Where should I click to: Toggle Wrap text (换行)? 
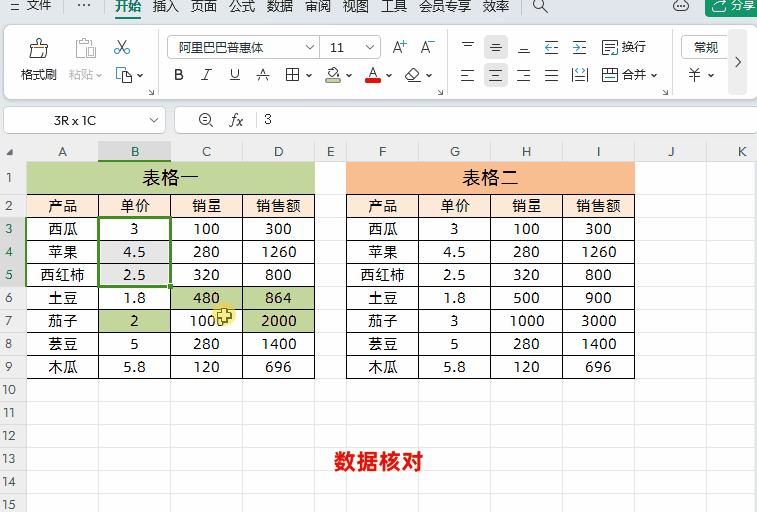point(624,47)
